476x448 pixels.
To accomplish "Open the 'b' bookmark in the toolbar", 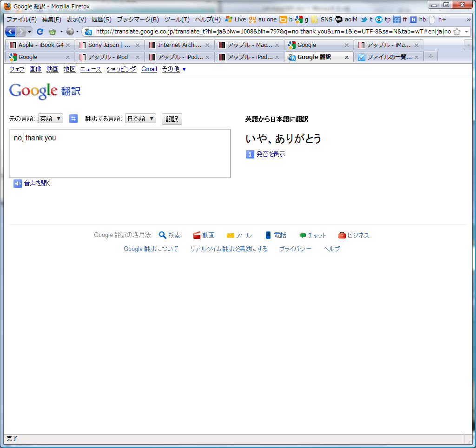I will pos(286,20).
